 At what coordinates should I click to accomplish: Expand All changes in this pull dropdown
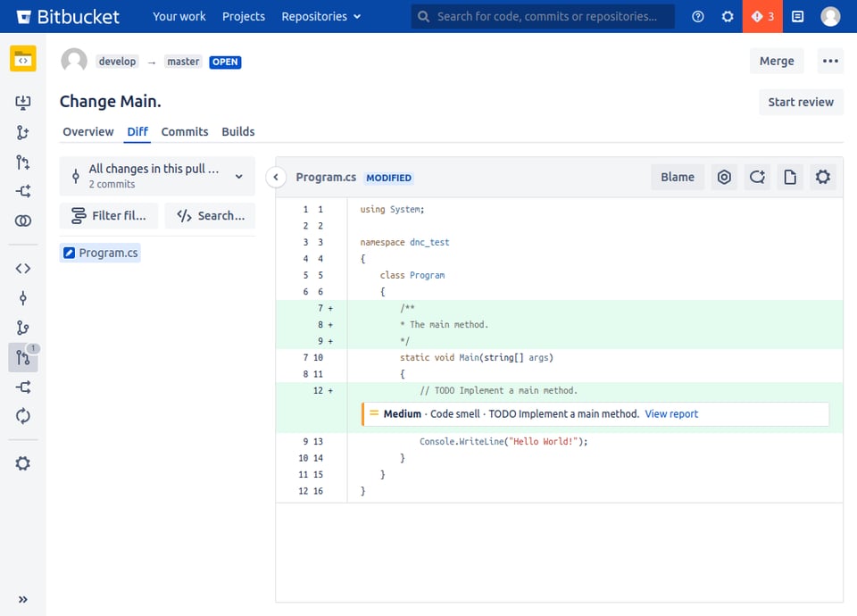pos(157,176)
